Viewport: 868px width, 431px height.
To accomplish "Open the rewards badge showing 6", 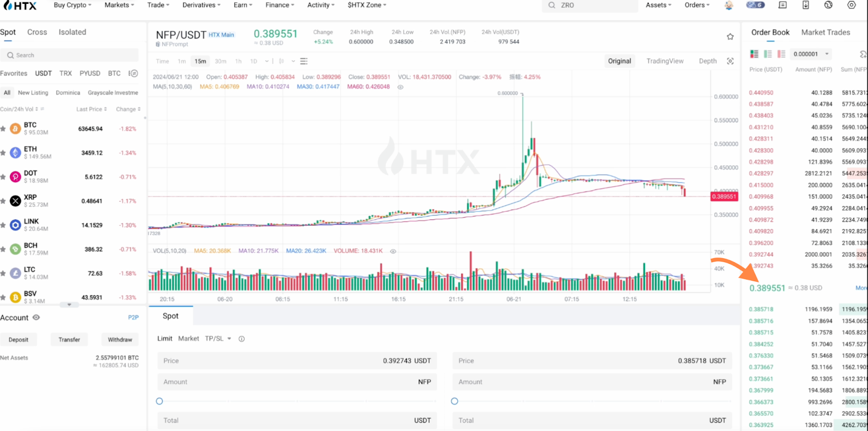I will 755,5.
